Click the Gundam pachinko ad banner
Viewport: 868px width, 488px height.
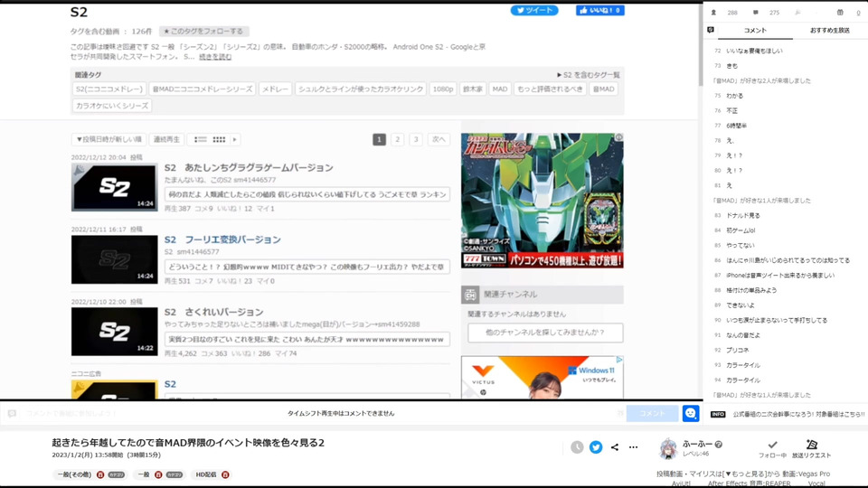(542, 201)
